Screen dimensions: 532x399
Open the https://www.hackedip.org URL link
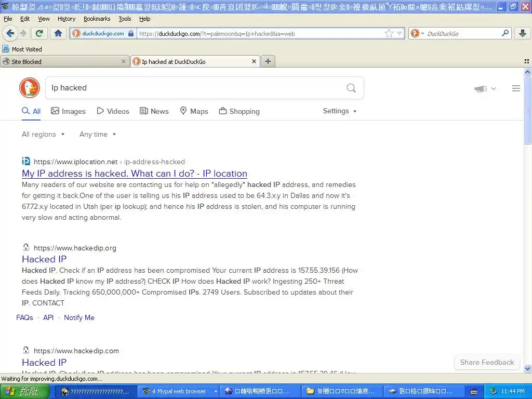75,248
